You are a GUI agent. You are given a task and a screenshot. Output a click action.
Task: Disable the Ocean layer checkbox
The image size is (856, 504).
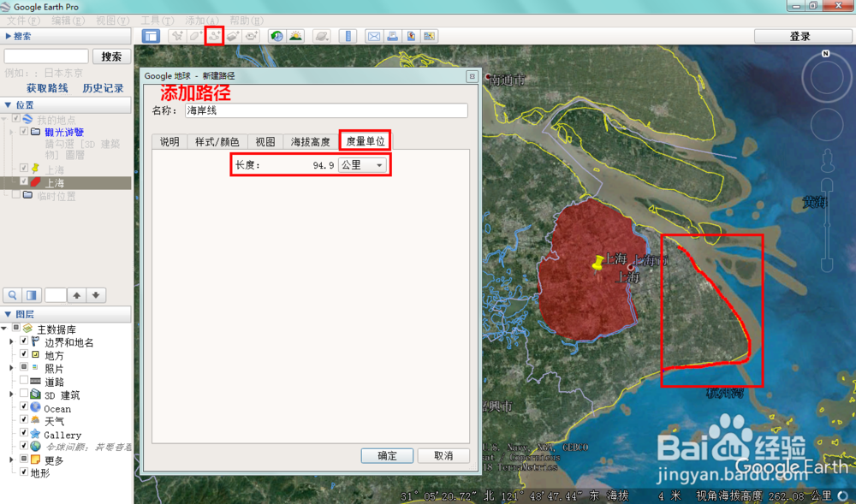click(x=24, y=406)
